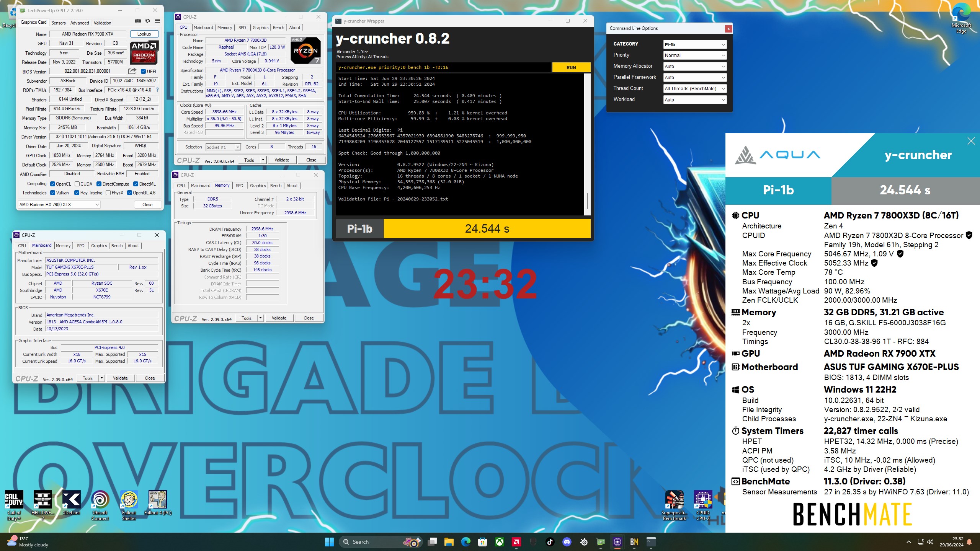This screenshot has width=980, height=551.
Task: Open AMD Software from the taskbar
Action: coord(516,542)
